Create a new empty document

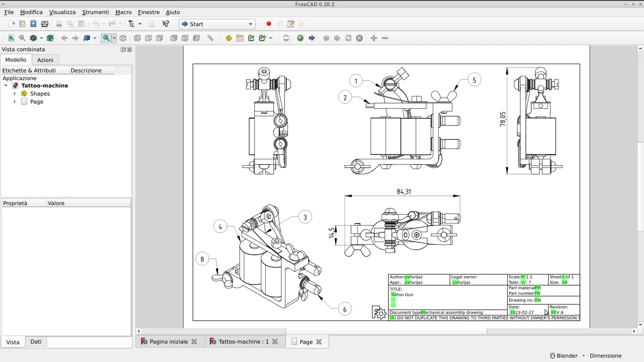12,24
